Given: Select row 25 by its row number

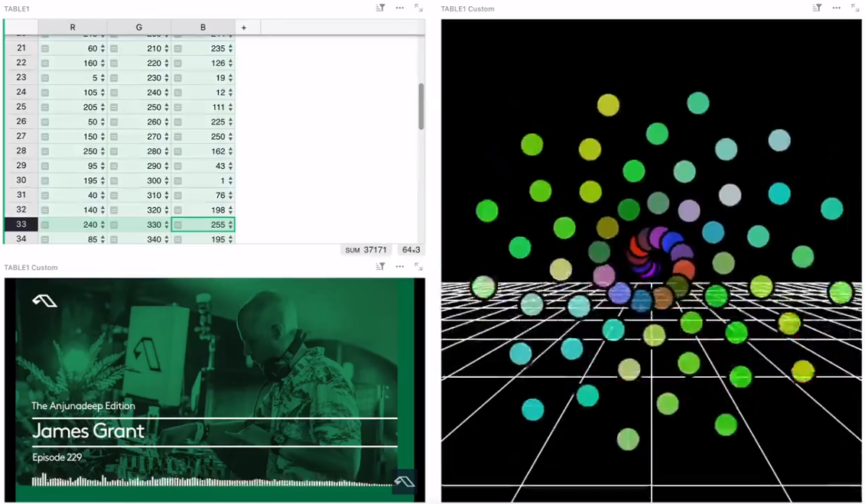Looking at the screenshot, I should pos(21,107).
